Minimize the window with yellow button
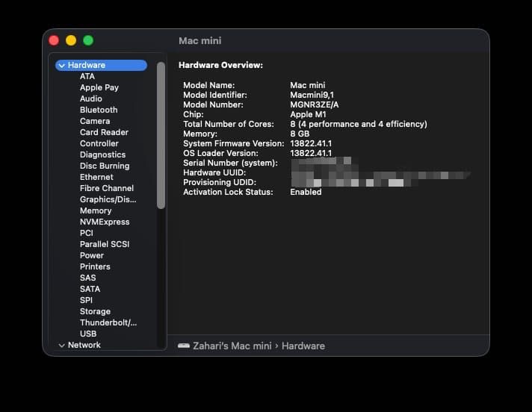Image resolution: width=532 pixels, height=412 pixels. (71, 40)
